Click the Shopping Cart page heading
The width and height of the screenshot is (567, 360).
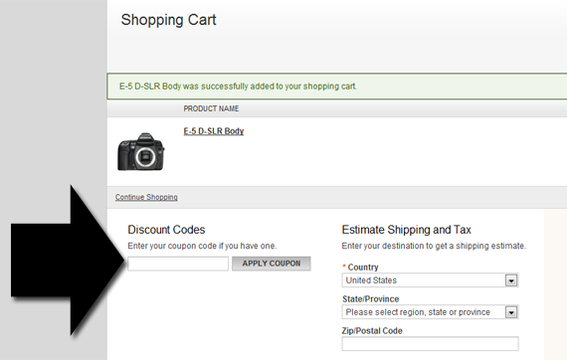[169, 20]
